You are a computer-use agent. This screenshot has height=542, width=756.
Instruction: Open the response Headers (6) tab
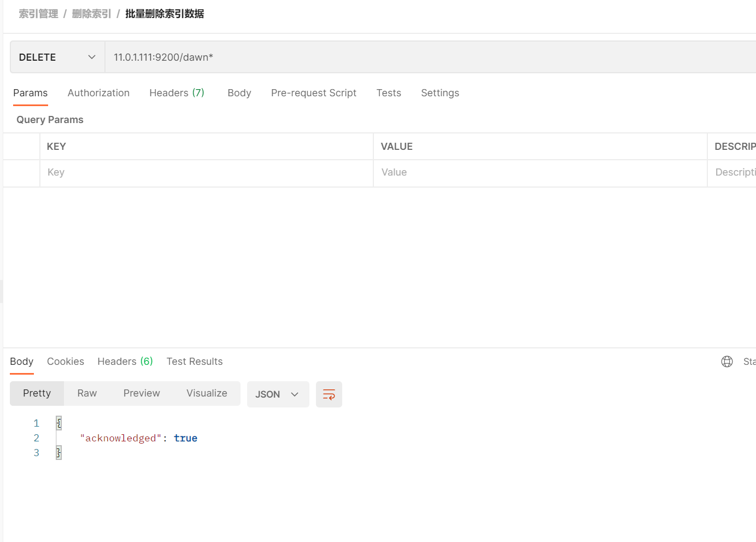click(x=125, y=362)
